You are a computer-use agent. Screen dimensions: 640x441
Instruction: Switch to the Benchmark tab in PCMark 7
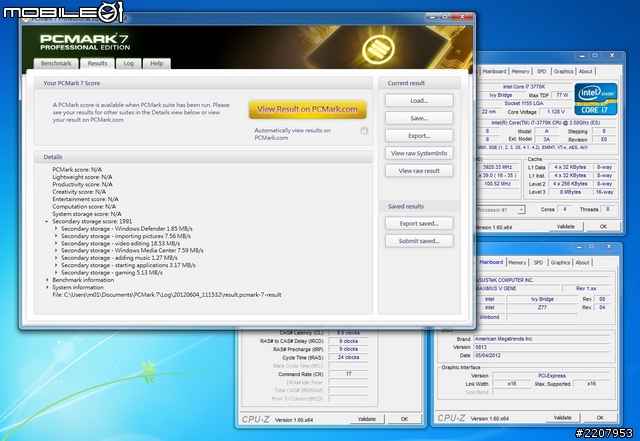[x=56, y=63]
